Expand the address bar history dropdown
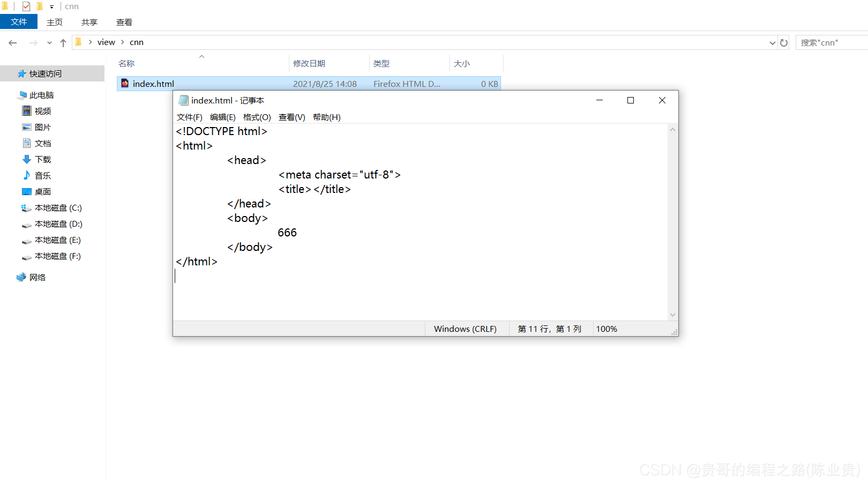 (773, 42)
